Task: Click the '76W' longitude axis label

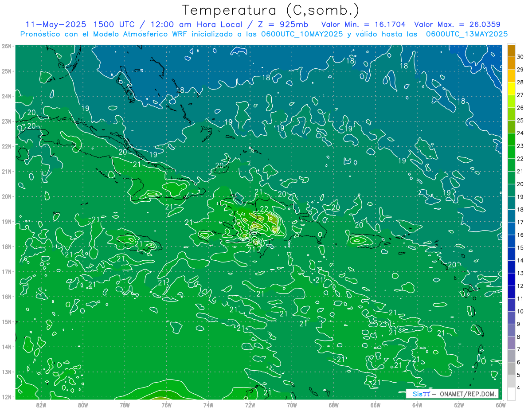Action: pyautogui.click(x=166, y=405)
